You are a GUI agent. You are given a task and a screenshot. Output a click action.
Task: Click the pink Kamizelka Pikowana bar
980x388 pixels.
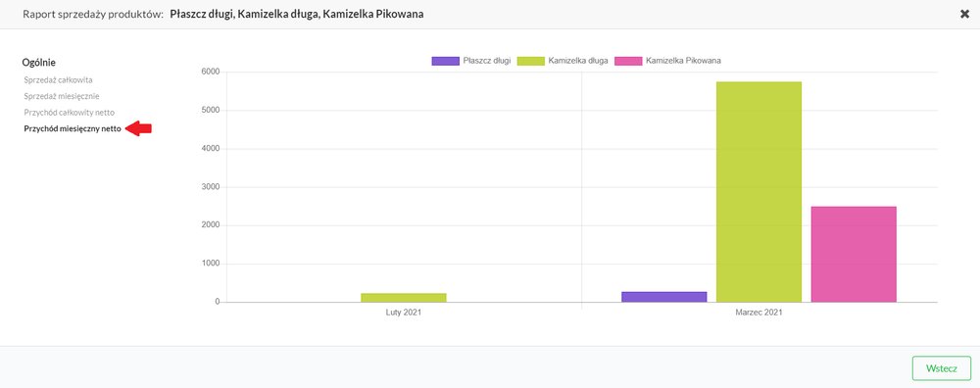click(x=854, y=255)
